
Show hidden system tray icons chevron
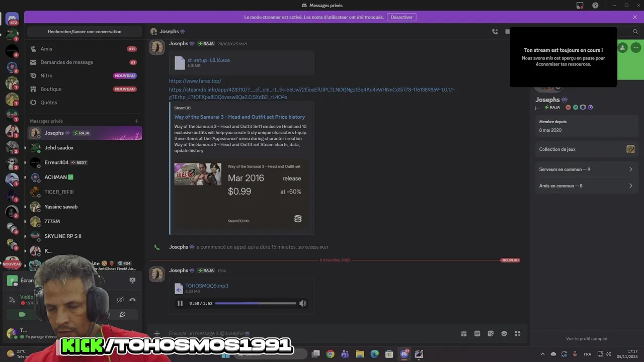coord(542,354)
